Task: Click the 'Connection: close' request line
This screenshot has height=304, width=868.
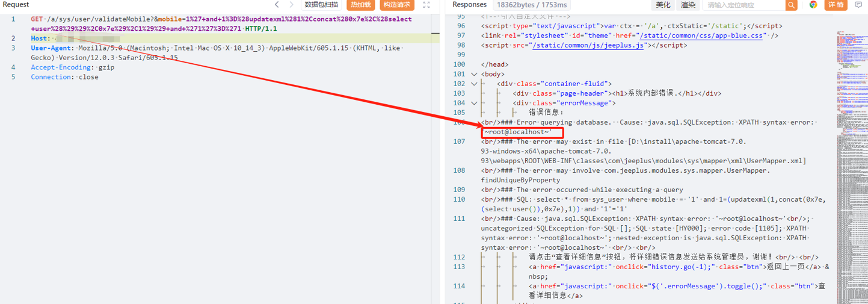Action: [x=64, y=77]
